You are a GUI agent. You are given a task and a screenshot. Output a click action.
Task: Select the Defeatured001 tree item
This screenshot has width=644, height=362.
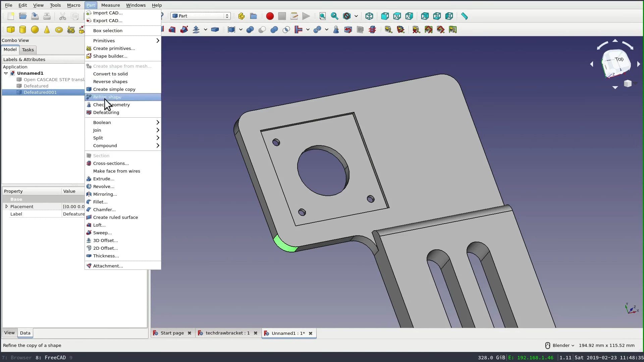(x=40, y=92)
